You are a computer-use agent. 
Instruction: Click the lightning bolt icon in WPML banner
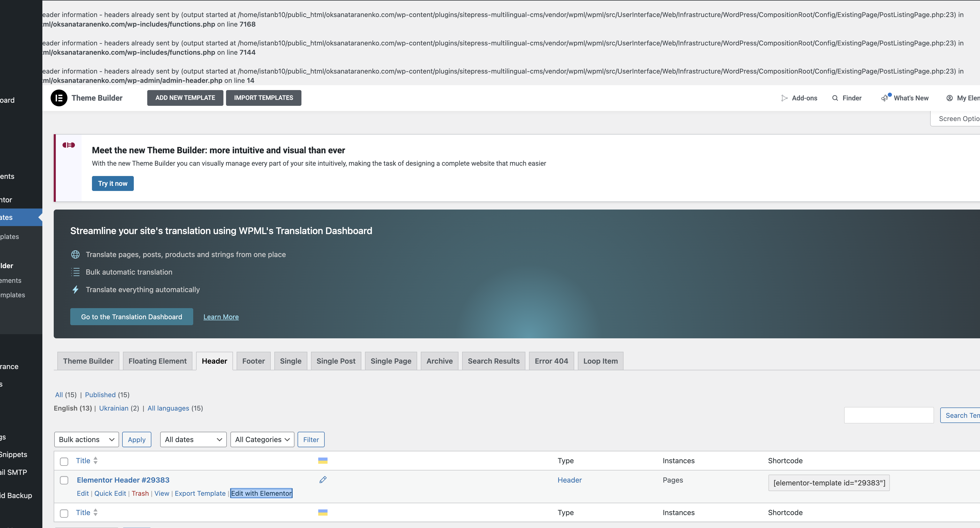click(75, 289)
